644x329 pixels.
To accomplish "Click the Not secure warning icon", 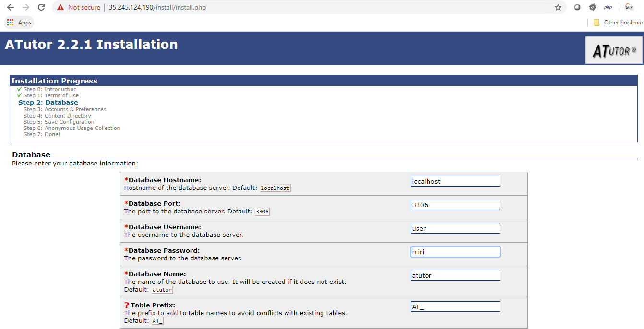I will point(60,7).
